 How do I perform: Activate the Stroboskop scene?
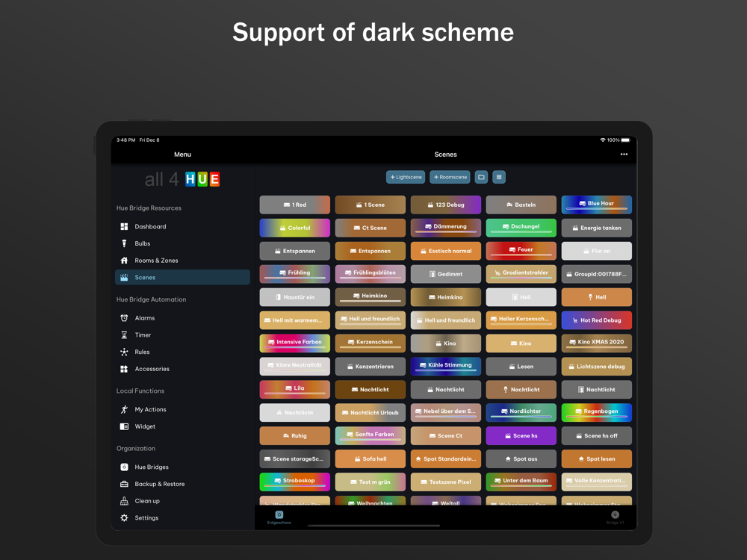[x=295, y=482]
